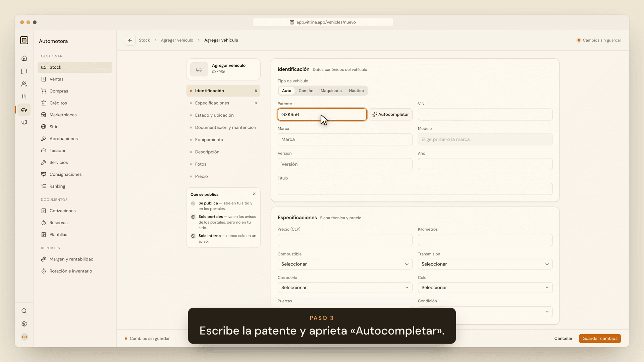Open the Combustible dropdown

coord(345,264)
